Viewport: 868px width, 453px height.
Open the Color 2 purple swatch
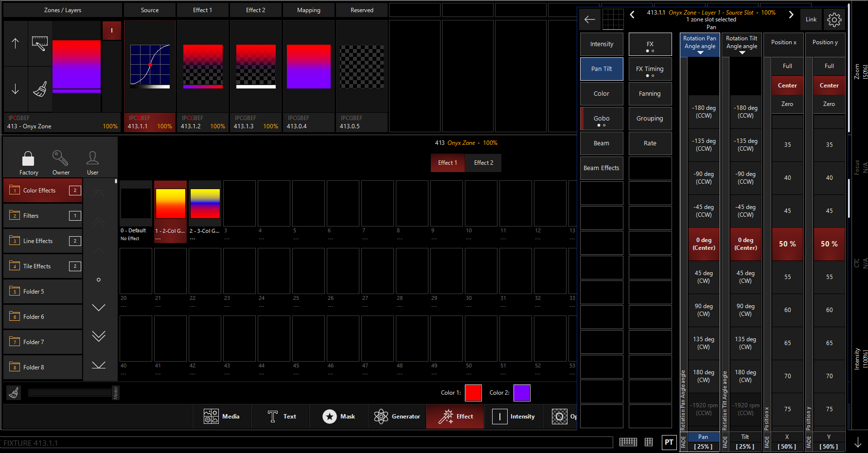[x=522, y=393]
